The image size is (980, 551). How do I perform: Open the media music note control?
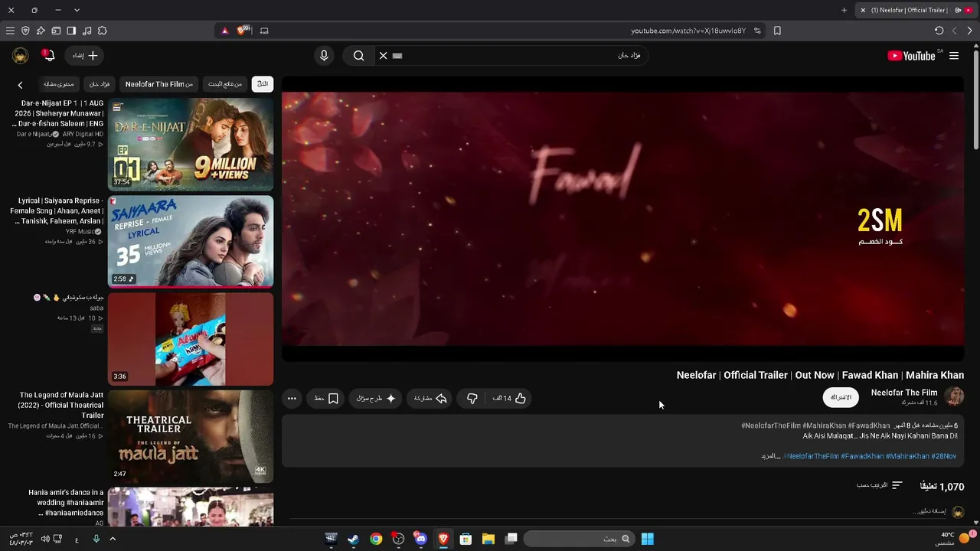[x=87, y=31]
